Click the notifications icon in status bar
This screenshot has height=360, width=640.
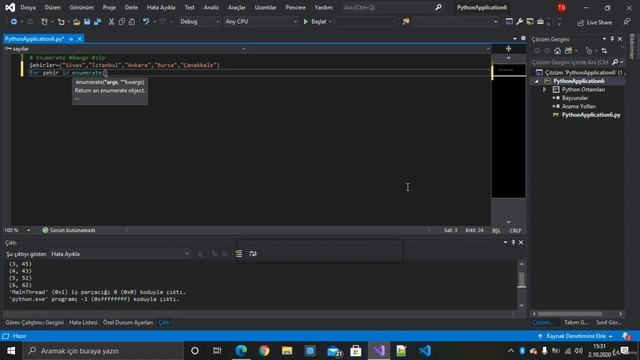(x=627, y=336)
